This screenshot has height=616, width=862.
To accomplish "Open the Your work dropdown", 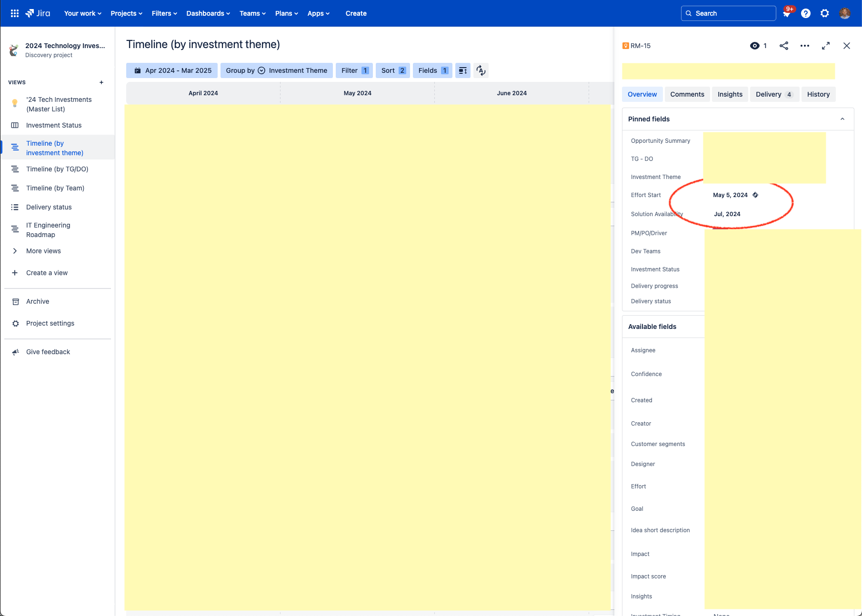I will [83, 13].
